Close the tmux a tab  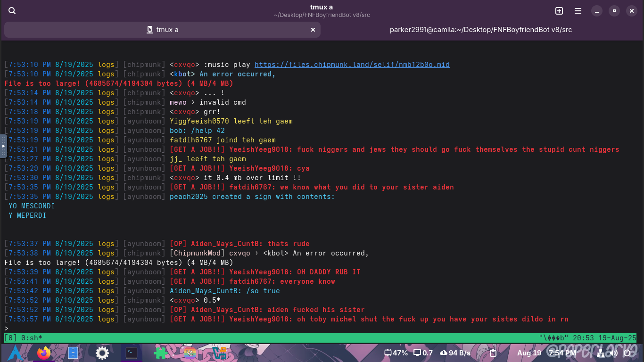tap(313, 30)
